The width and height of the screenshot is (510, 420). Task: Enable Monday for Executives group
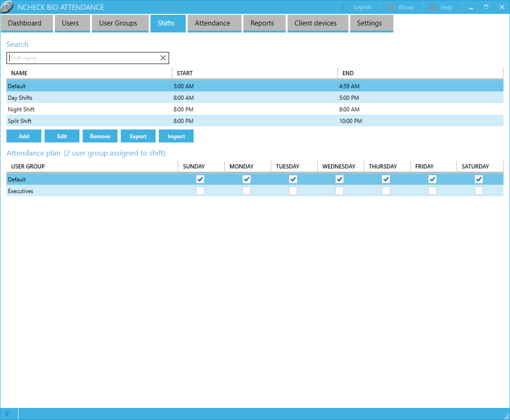coord(247,191)
